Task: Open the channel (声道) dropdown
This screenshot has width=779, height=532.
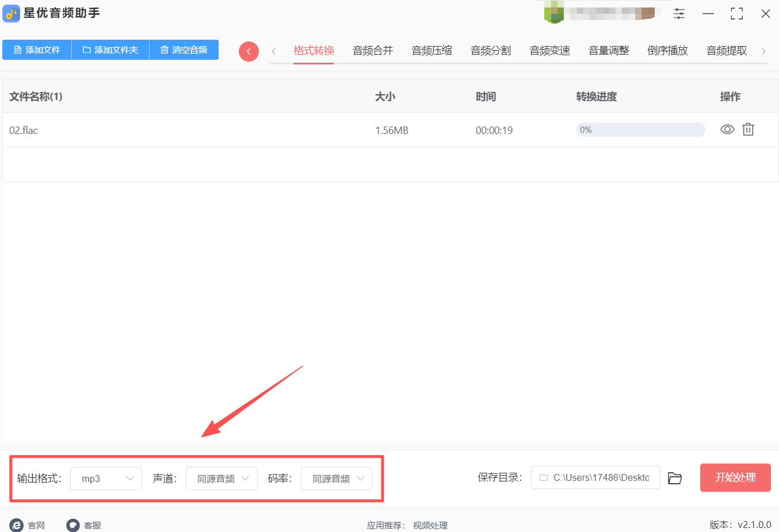Action: pyautogui.click(x=222, y=479)
